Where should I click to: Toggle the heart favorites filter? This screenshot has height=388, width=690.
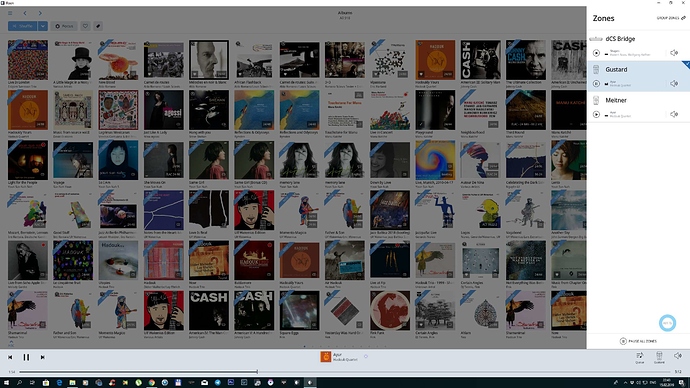pyautogui.click(x=85, y=26)
